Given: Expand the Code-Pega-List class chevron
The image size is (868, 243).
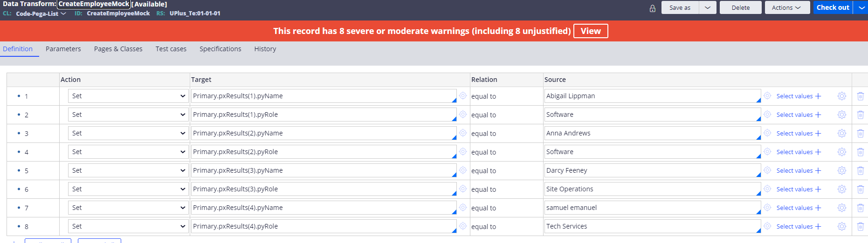Looking at the screenshot, I should click(63, 13).
